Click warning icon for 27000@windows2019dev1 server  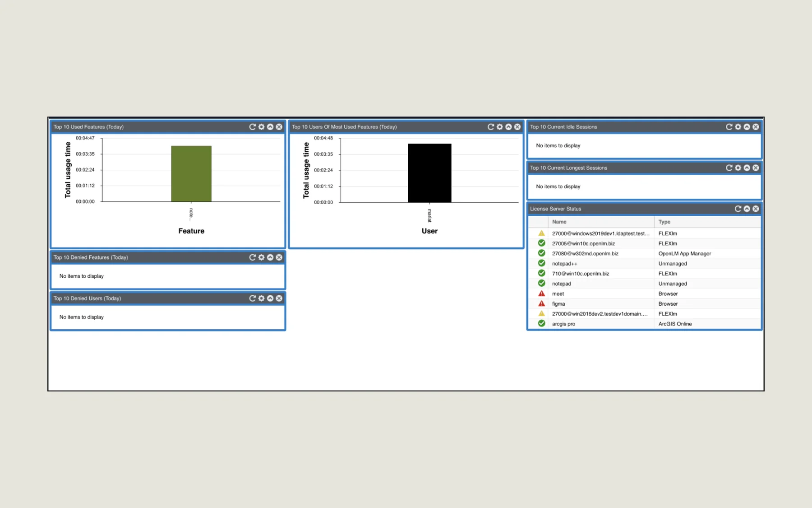pos(541,233)
